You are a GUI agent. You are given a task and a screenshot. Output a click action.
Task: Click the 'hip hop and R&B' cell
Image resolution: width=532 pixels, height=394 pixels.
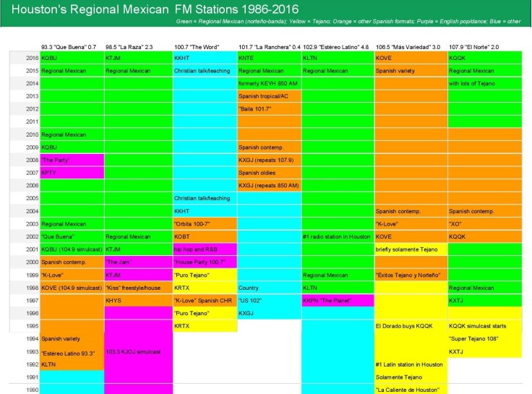click(205, 249)
